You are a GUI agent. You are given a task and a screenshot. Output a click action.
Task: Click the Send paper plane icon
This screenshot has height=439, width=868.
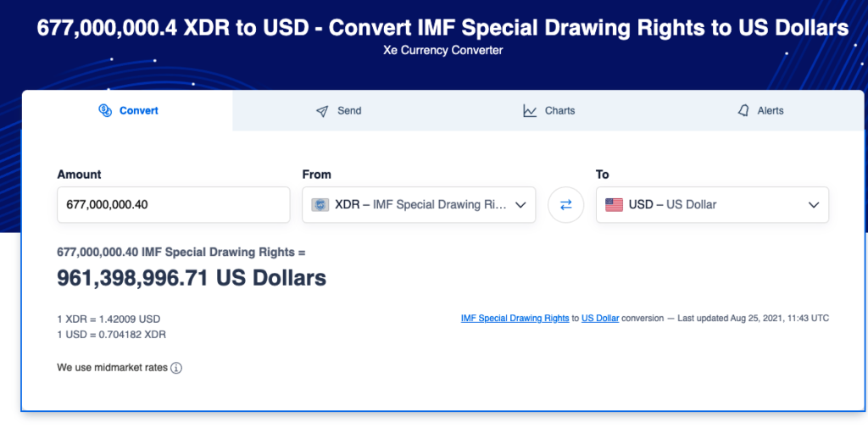(x=322, y=111)
